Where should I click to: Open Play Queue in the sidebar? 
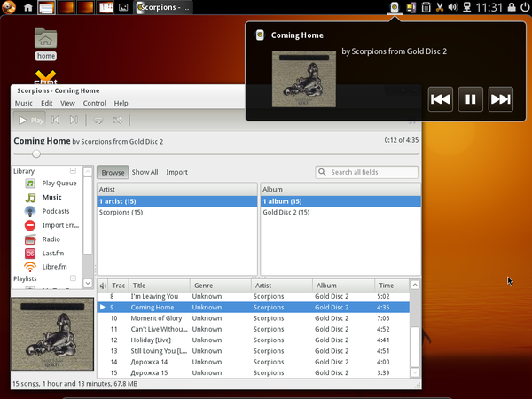(51, 184)
